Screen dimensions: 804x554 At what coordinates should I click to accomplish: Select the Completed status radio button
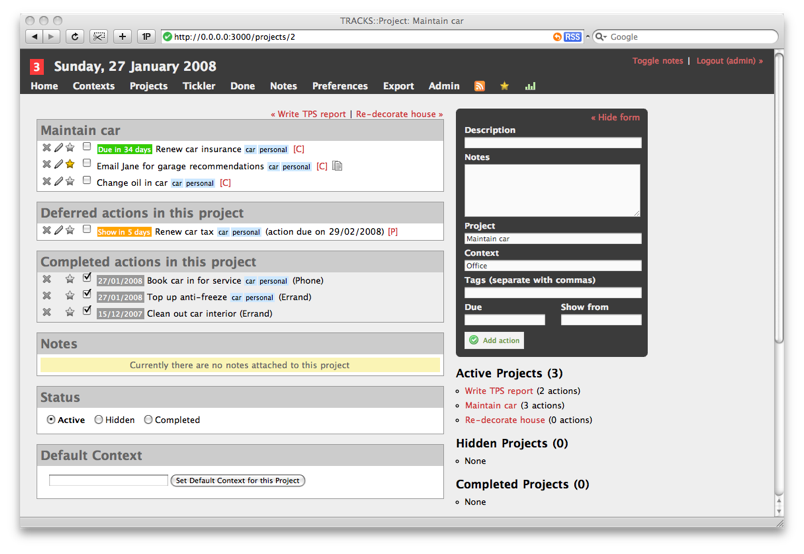point(148,420)
